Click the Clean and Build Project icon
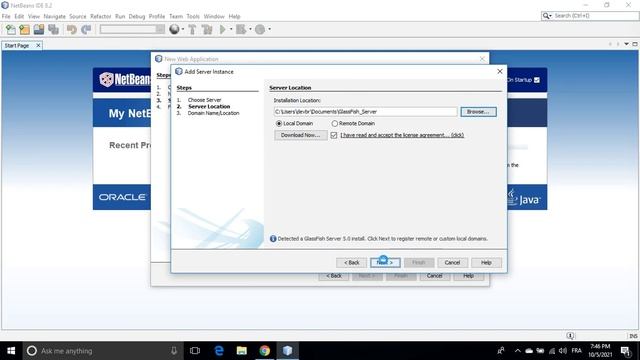The width and height of the screenshot is (640, 360). (207, 29)
